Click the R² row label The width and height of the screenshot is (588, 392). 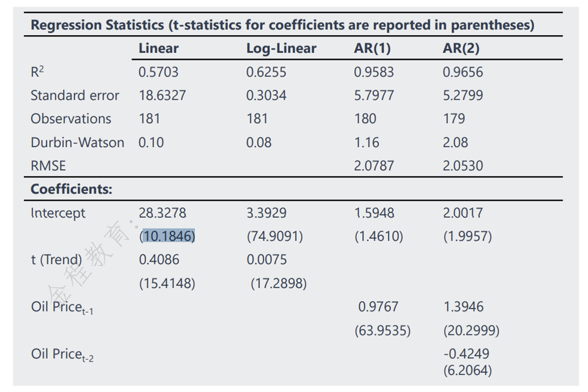tap(39, 72)
